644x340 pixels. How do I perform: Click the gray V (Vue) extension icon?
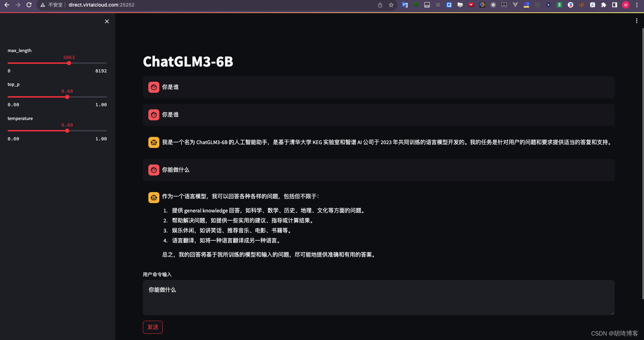click(515, 5)
